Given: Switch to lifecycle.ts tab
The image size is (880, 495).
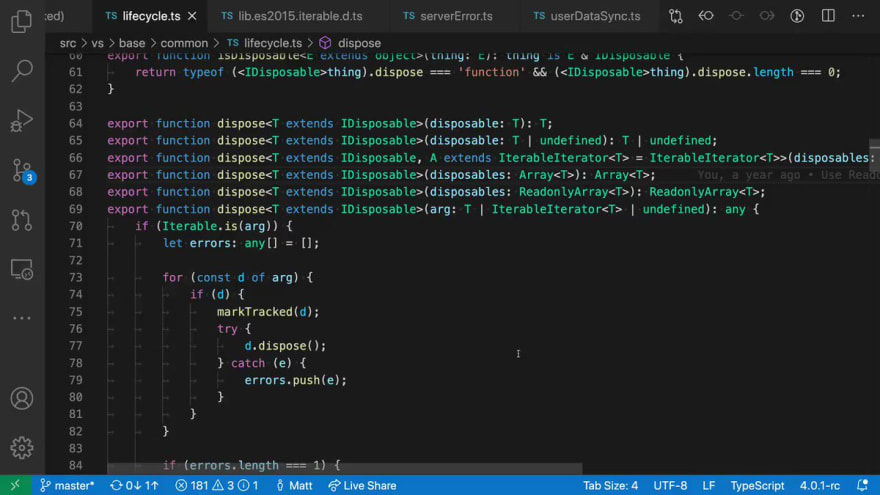Looking at the screenshot, I should tap(151, 16).
